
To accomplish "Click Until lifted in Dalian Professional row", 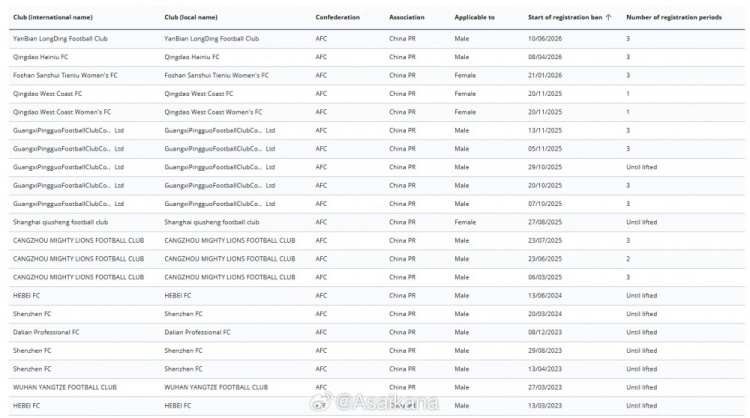I will [x=641, y=332].
